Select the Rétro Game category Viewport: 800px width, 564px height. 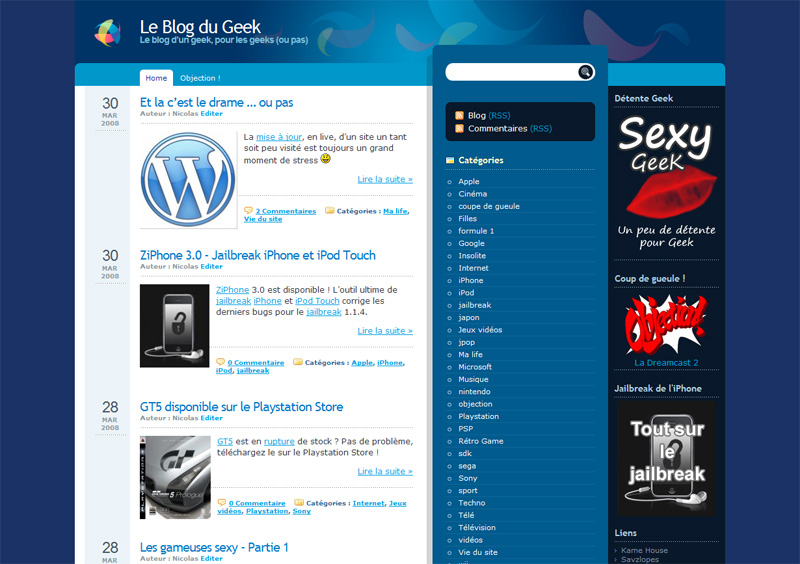(x=481, y=441)
